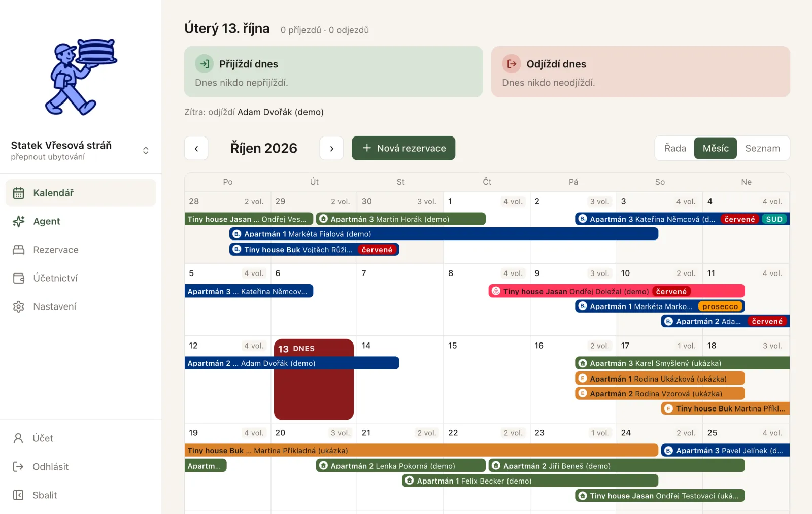Click the Agent sparkle icon
The width and height of the screenshot is (812, 514).
19,221
